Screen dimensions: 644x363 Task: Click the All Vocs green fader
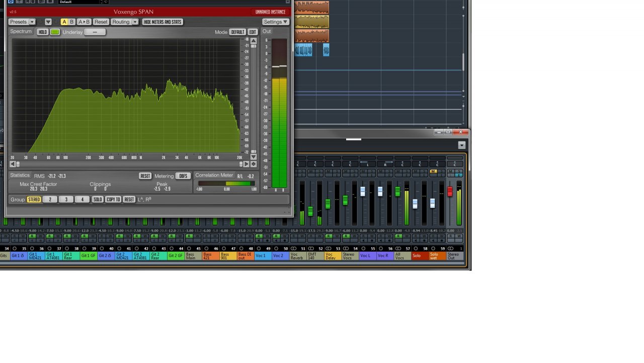(x=397, y=192)
